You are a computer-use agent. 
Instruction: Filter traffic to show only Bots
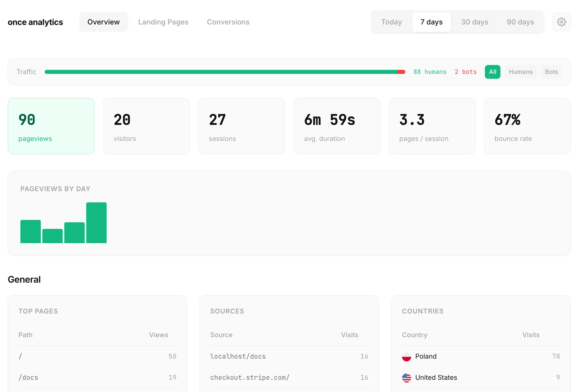551,72
